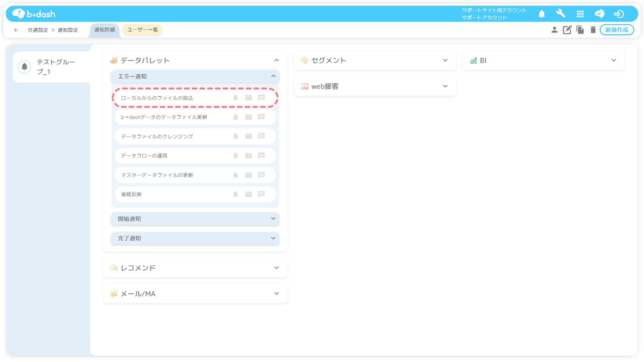
Task: Click the notification bell in the top bar
Action: 542,14
